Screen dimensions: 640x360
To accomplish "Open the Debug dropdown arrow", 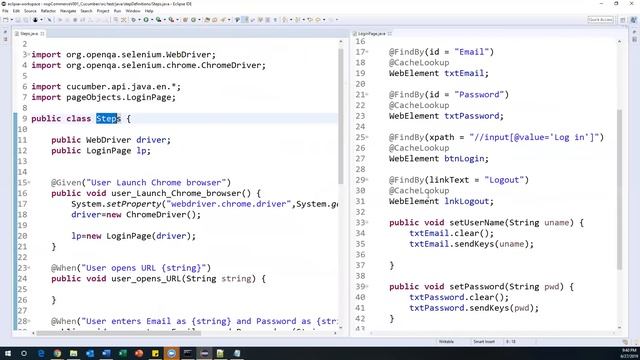I will click(139, 20).
